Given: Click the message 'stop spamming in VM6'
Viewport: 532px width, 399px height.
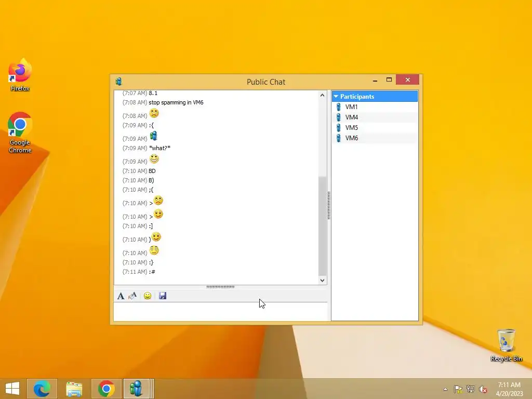Looking at the screenshot, I should tap(176, 102).
